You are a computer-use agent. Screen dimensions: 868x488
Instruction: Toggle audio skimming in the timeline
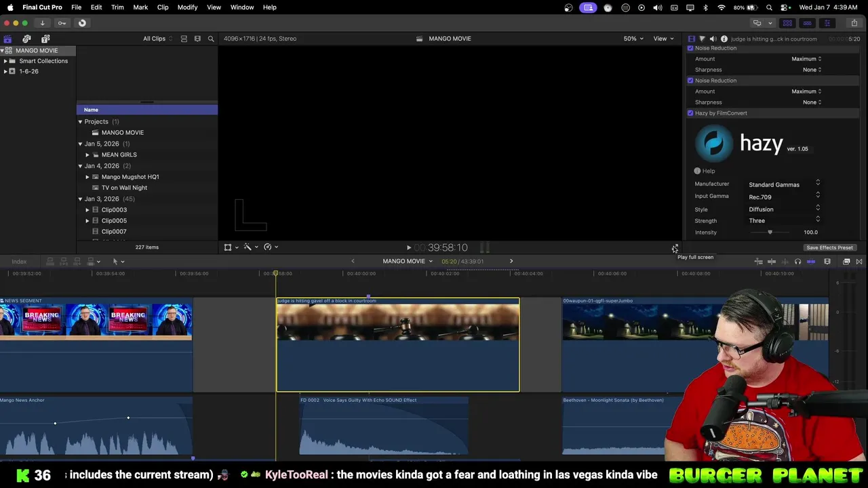[x=785, y=262]
